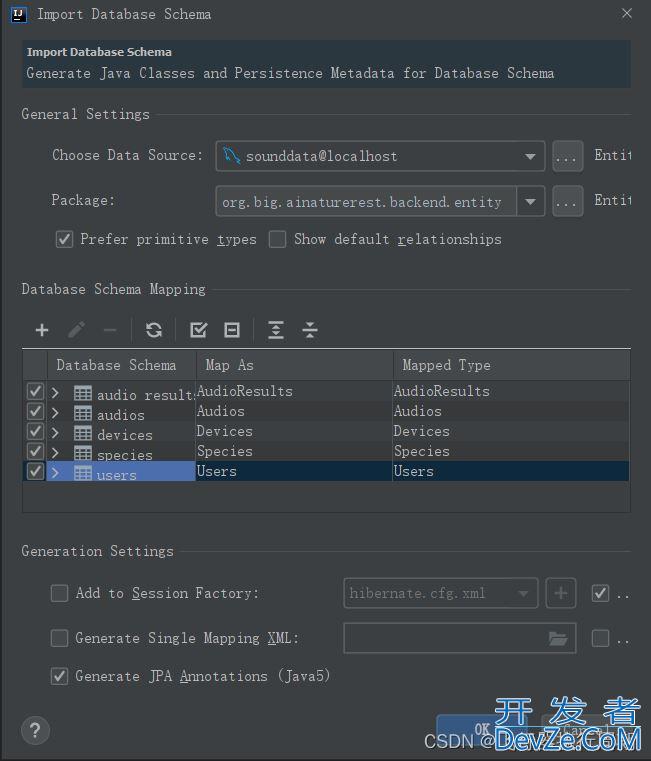
Task: Expand the devices tree node
Action: coord(55,432)
